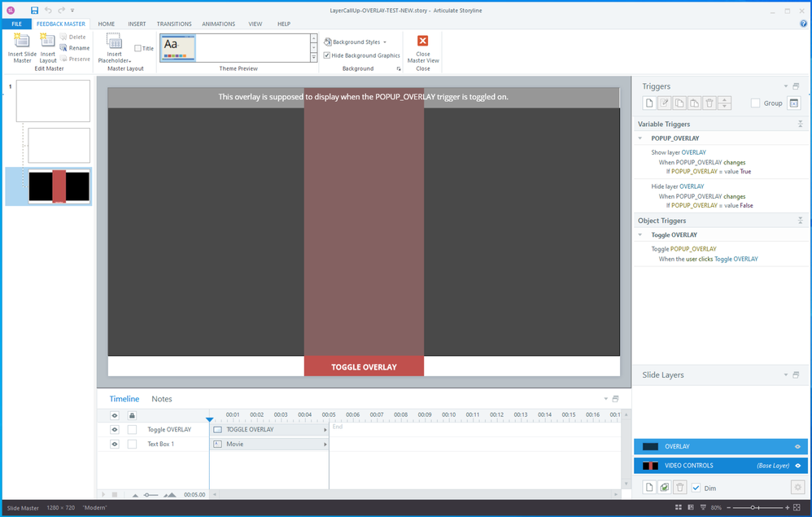
Task: Click the Close Master View icon
Action: [x=422, y=42]
